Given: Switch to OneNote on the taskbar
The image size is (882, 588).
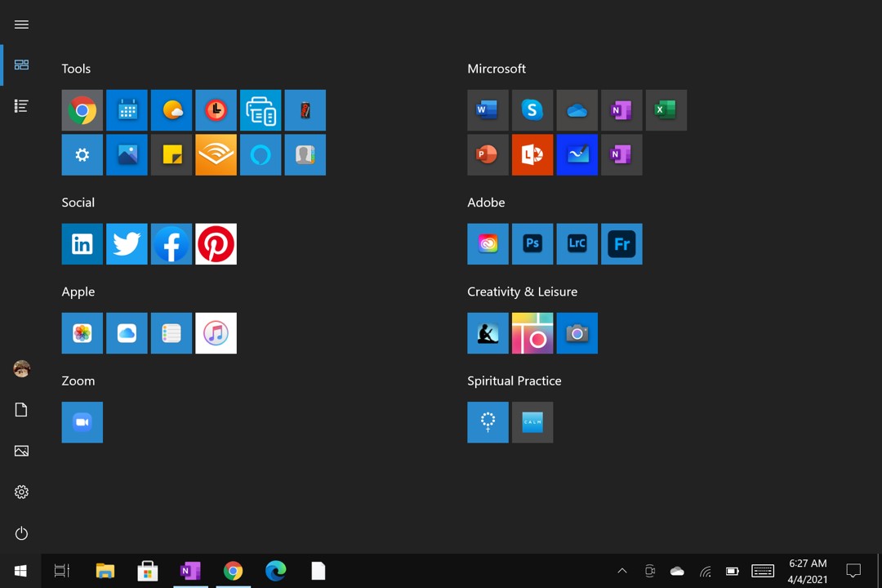Looking at the screenshot, I should (x=190, y=571).
